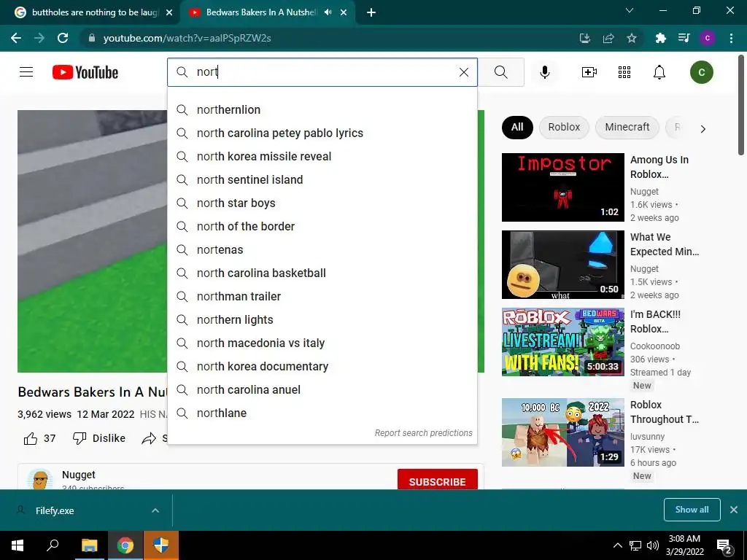Start voice search with the microphone
Image resolution: width=747 pixels, height=560 pixels.
544,72
